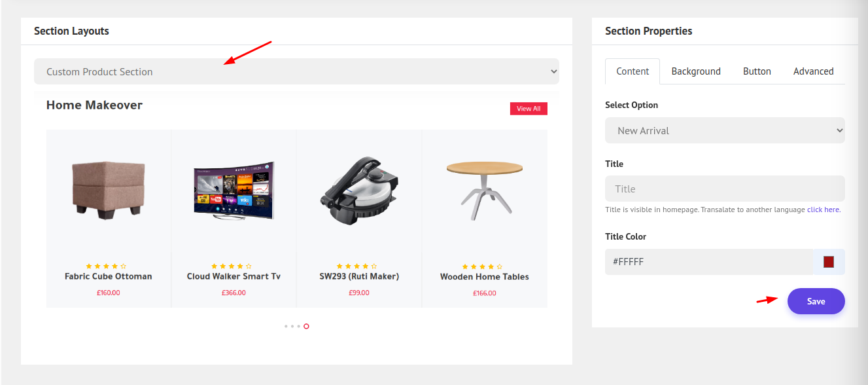Click the Title Color hex value field
The height and width of the screenshot is (385, 868).
pyautogui.click(x=708, y=261)
